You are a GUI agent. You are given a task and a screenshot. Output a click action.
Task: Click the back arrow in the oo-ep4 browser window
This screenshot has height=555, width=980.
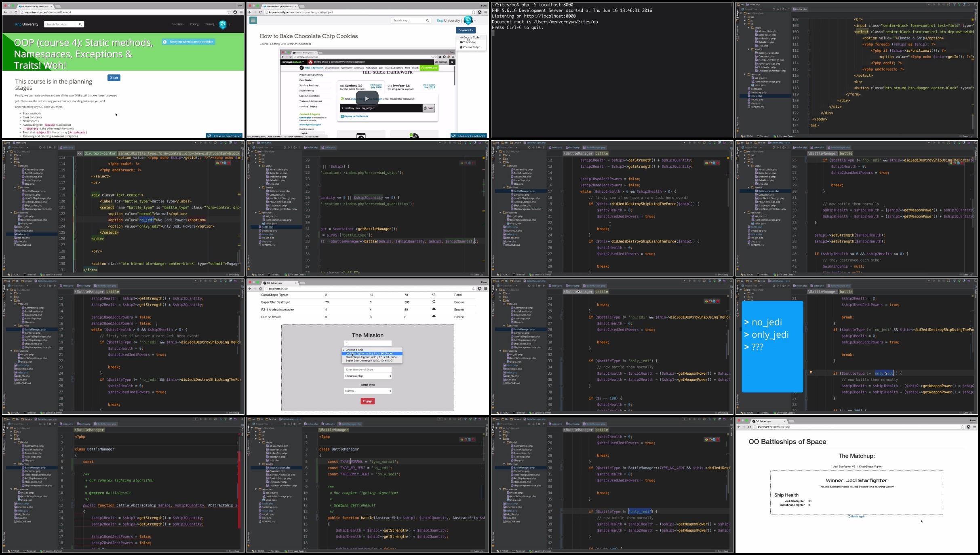click(5, 12)
